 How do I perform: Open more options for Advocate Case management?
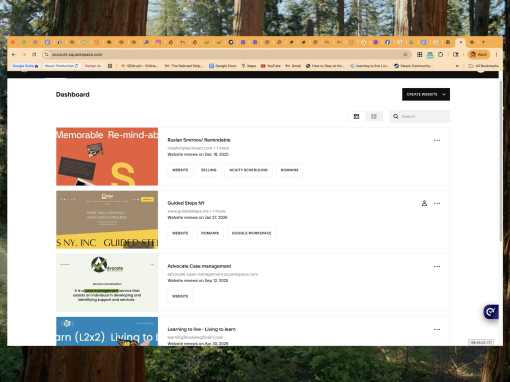pos(437,266)
